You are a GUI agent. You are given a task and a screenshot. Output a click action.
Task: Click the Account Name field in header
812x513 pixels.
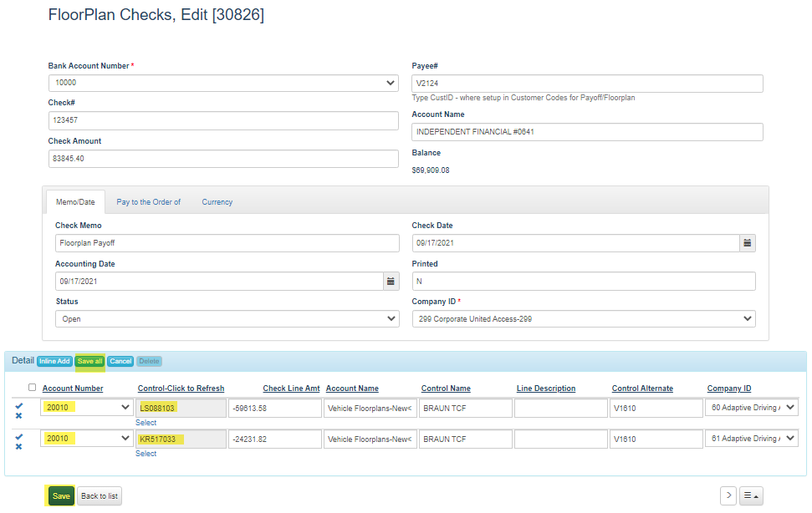click(587, 132)
